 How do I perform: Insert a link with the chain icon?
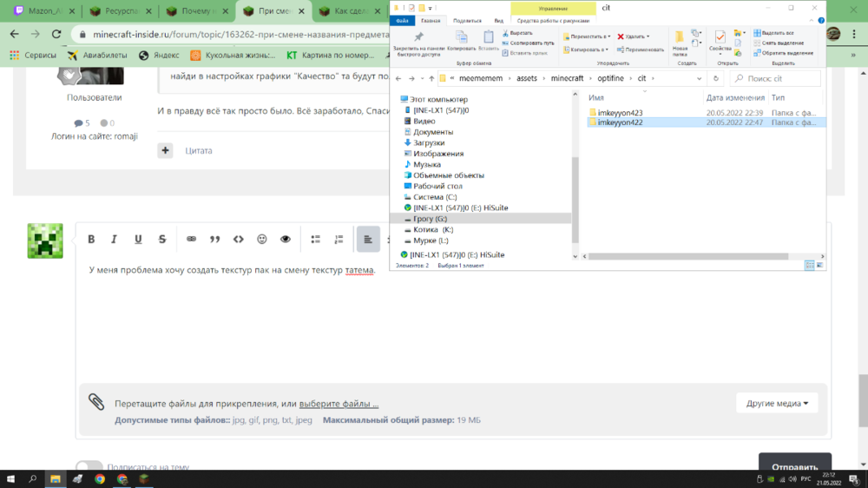point(191,240)
